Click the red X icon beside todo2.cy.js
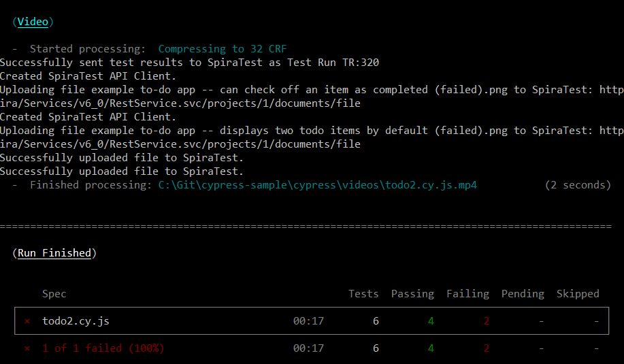This screenshot has height=364, width=624. click(x=27, y=321)
